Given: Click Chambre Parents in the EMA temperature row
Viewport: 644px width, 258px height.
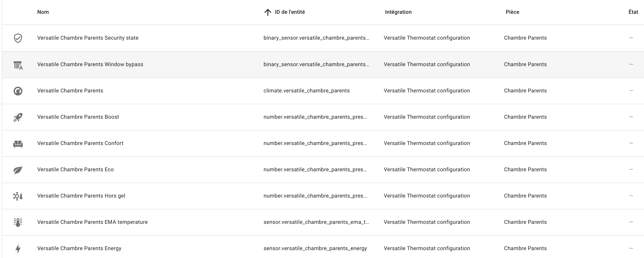Looking at the screenshot, I should (x=525, y=222).
